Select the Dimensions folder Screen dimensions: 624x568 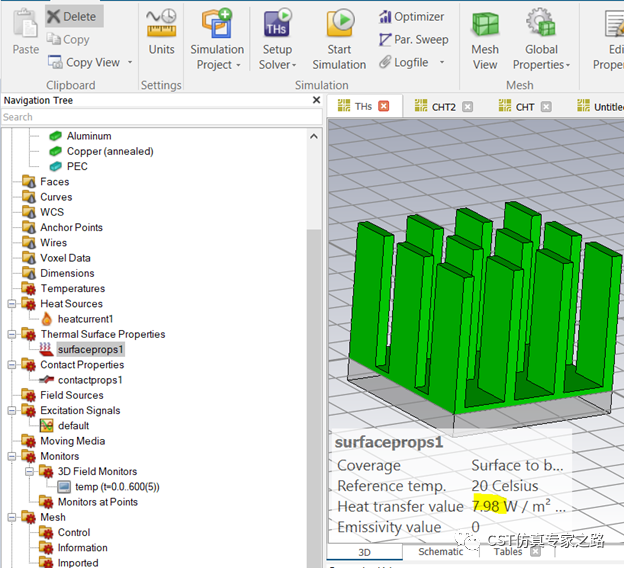point(58,273)
